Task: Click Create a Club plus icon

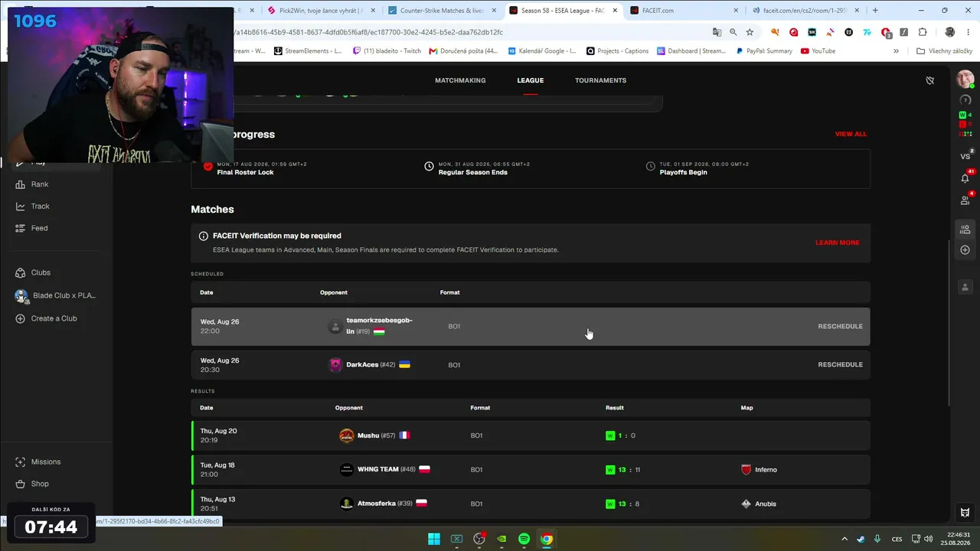Action: [x=20, y=318]
